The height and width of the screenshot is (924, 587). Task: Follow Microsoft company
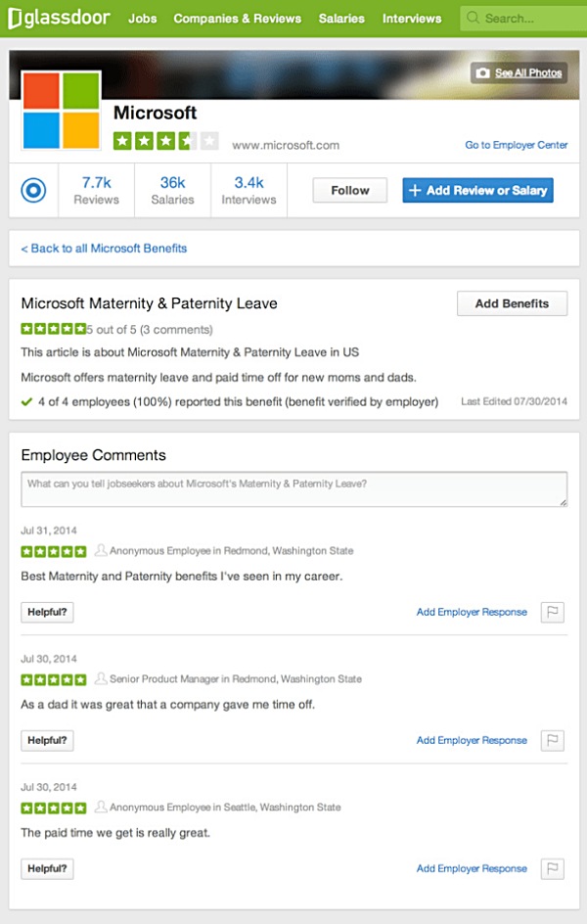349,191
